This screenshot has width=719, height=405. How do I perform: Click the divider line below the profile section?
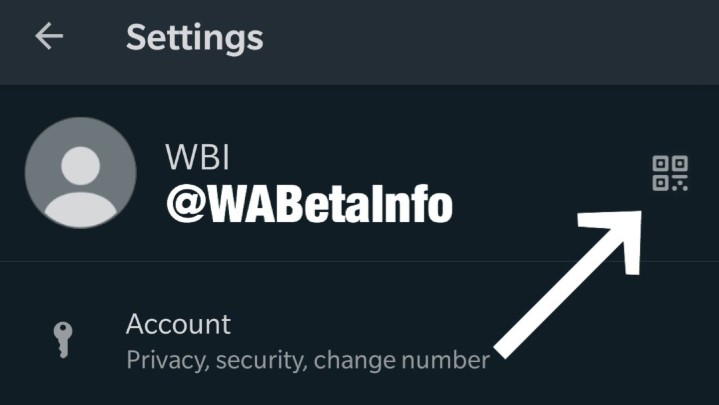tap(360, 261)
